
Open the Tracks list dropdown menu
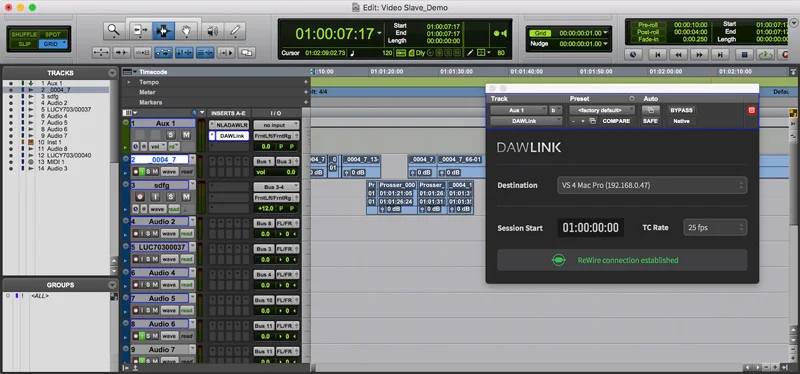112,73
